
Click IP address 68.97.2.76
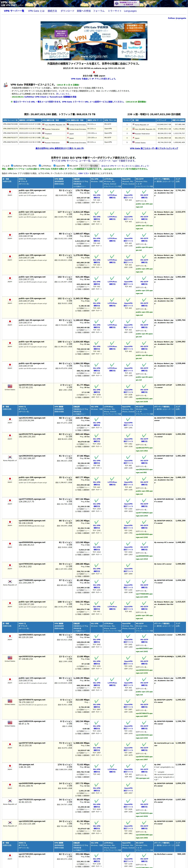tap(24, 724)
